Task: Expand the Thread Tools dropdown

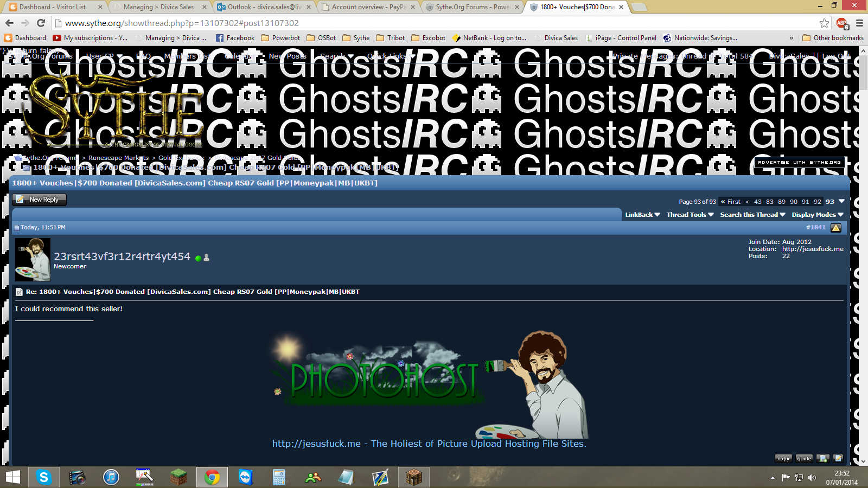Action: tap(690, 215)
